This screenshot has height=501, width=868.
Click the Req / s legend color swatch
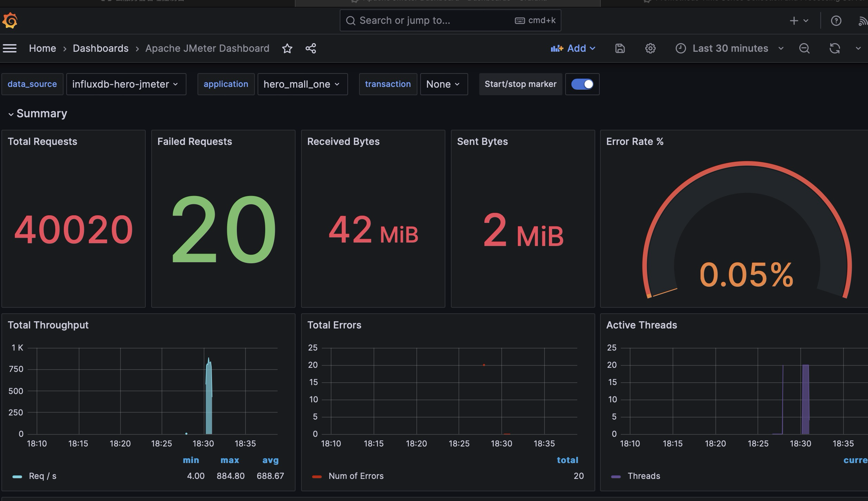point(17,477)
